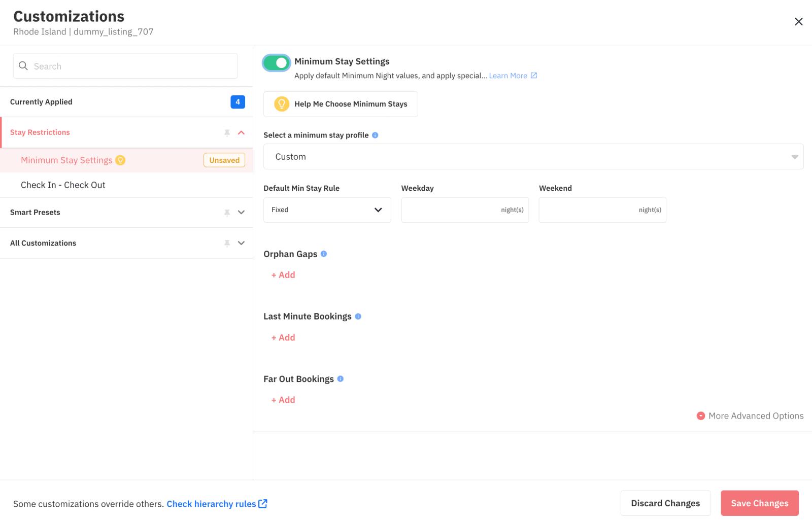
Task: Expand the All Customizations section
Action: click(x=241, y=243)
